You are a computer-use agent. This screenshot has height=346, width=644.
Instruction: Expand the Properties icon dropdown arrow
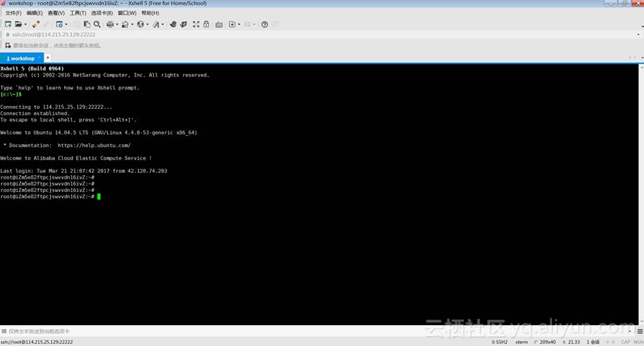(x=66, y=24)
